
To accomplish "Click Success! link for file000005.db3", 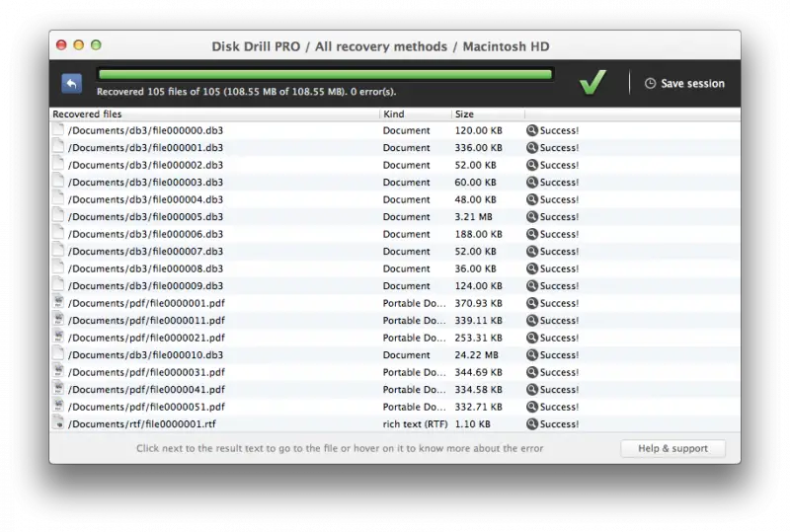I will tap(559, 216).
